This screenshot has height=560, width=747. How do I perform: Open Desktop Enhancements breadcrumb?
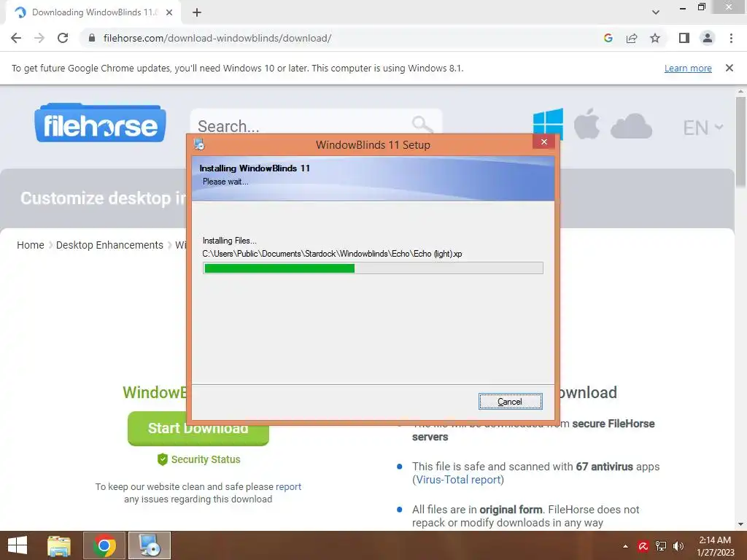(x=109, y=245)
